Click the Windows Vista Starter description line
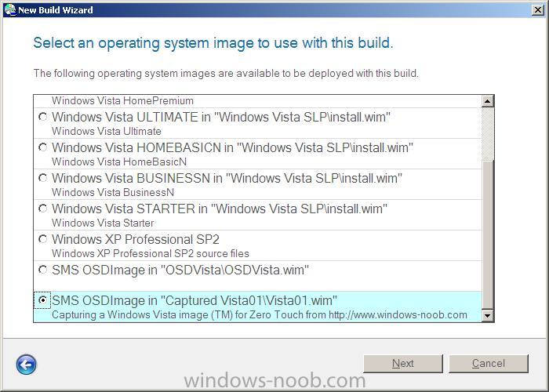Image resolution: width=549 pixels, height=392 pixels. point(103,223)
